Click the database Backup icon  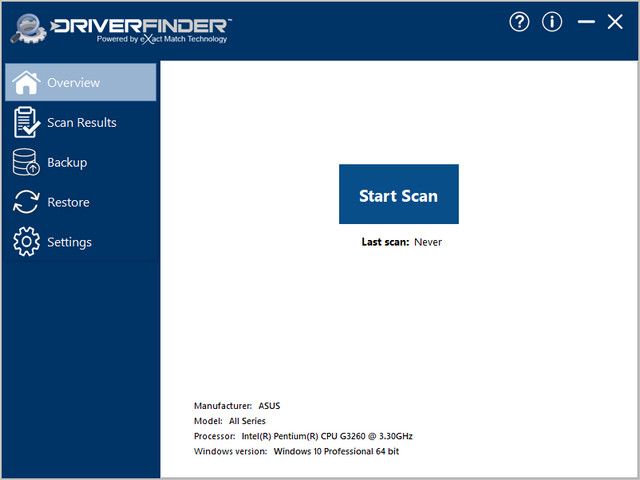[26, 162]
